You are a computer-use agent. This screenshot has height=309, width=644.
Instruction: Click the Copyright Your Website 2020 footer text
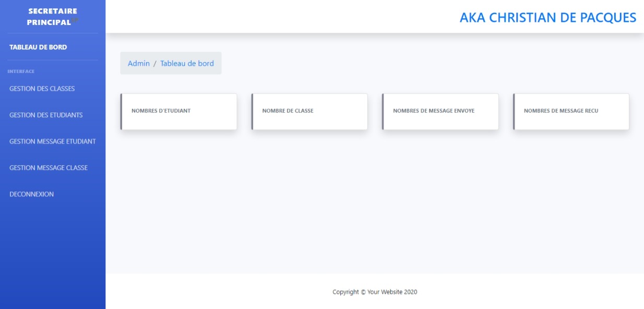pos(375,292)
